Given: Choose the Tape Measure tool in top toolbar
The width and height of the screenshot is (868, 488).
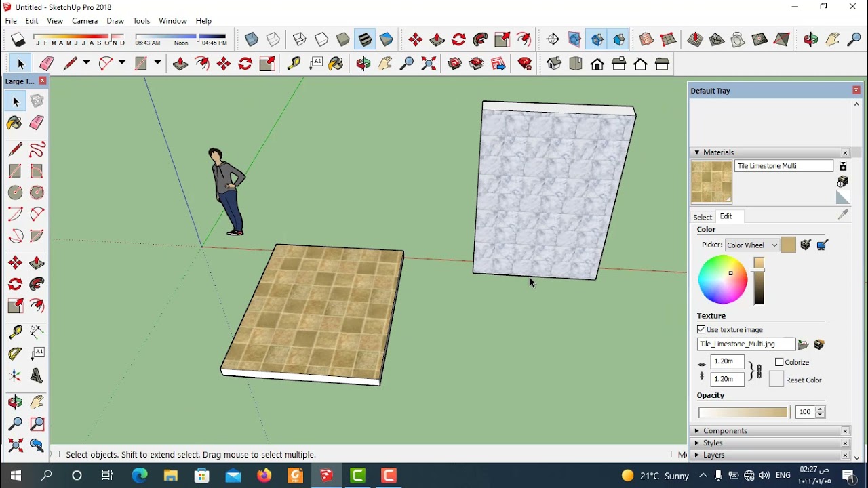Looking at the screenshot, I should point(293,64).
